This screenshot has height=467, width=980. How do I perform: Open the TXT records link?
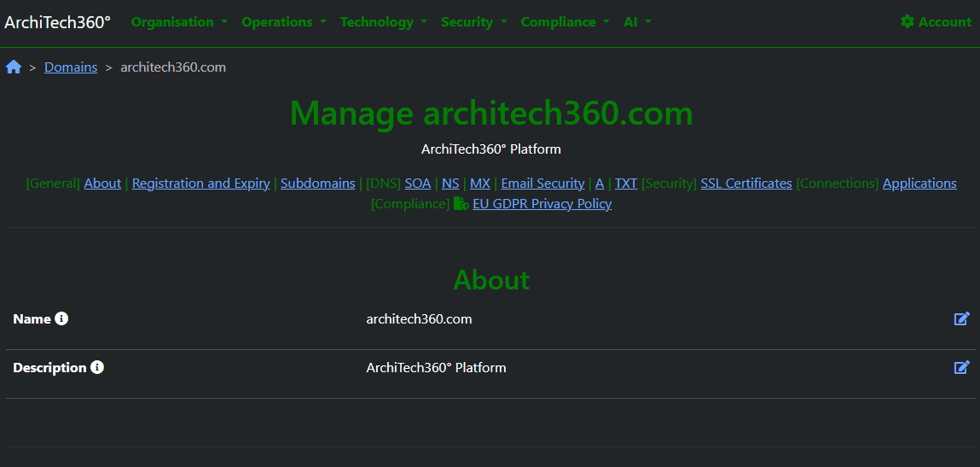point(626,184)
